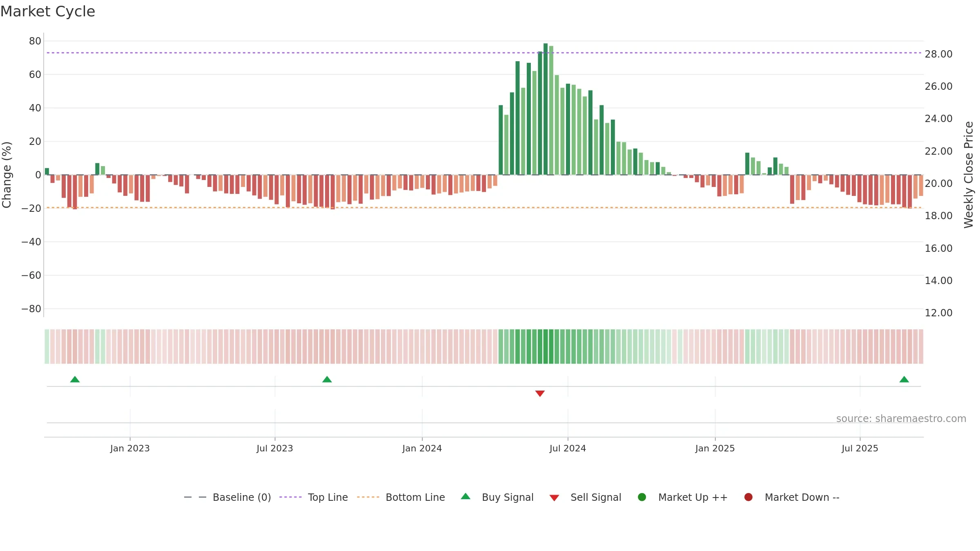
Task: Click the purple Top Line legend marker
Action: (290, 497)
